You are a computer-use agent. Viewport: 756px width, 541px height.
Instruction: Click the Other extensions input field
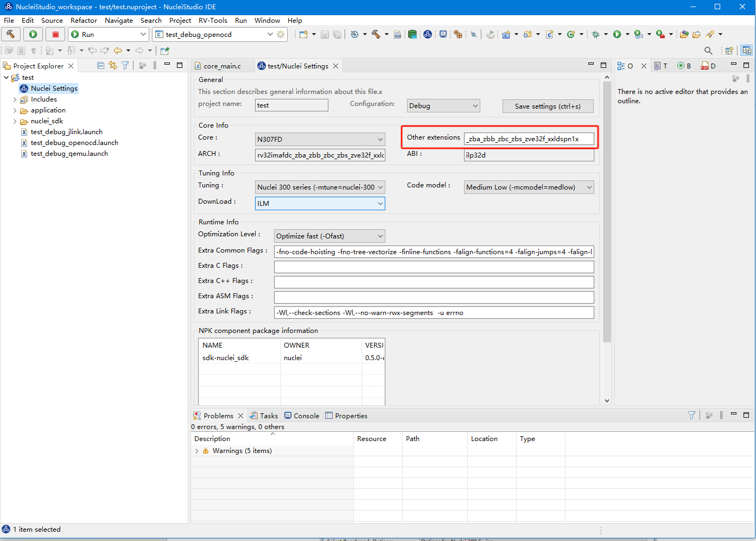[x=529, y=139]
